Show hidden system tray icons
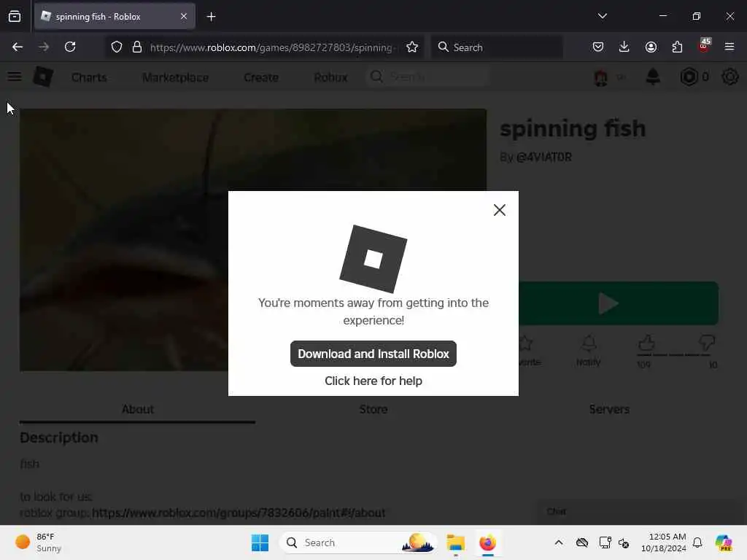This screenshot has width=747, height=560. (x=558, y=542)
